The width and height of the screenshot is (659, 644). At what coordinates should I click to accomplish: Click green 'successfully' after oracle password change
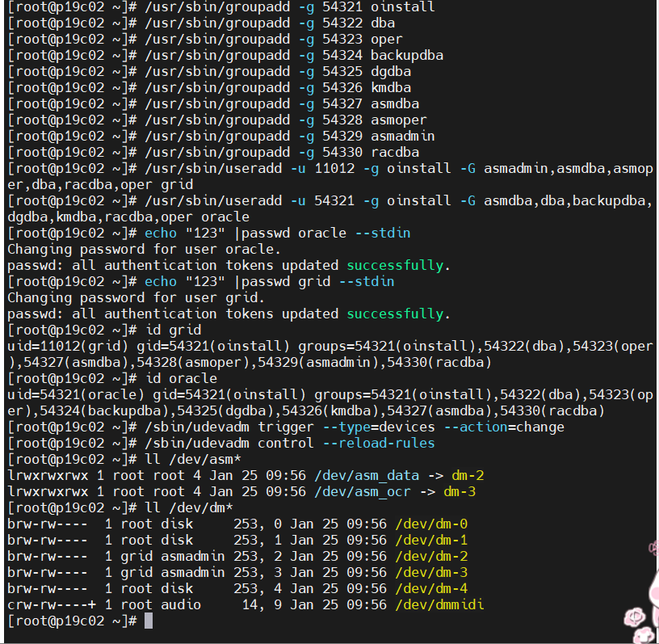click(x=395, y=265)
